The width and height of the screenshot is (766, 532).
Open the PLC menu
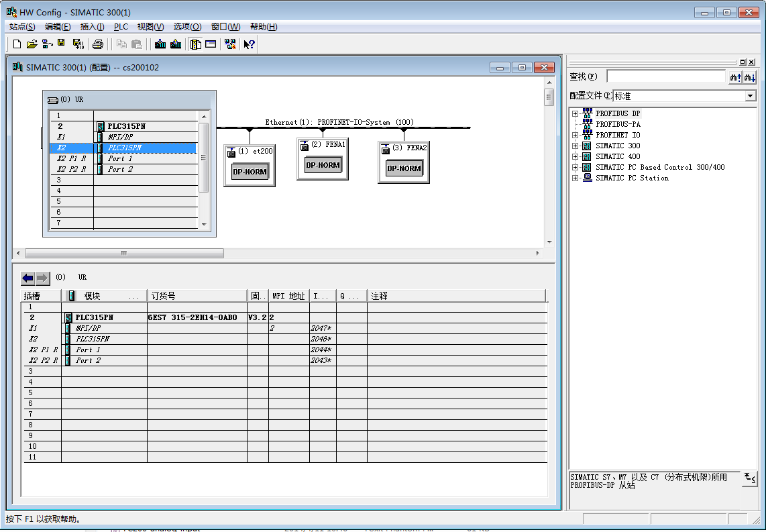pos(121,26)
